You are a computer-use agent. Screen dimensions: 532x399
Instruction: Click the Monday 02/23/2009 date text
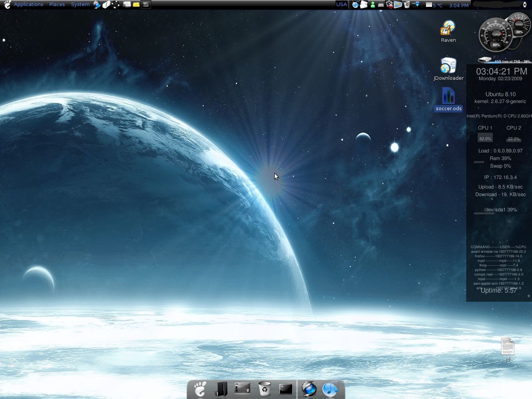click(500, 79)
